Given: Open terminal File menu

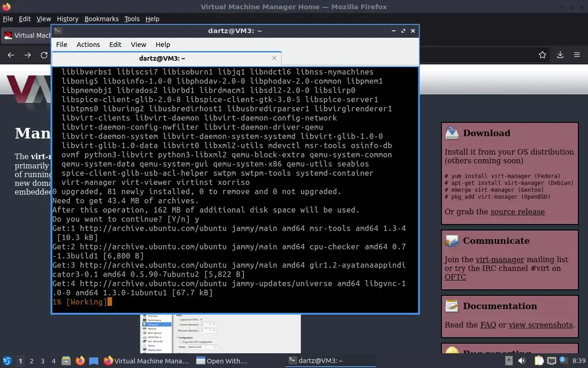Looking at the screenshot, I should [x=62, y=45].
